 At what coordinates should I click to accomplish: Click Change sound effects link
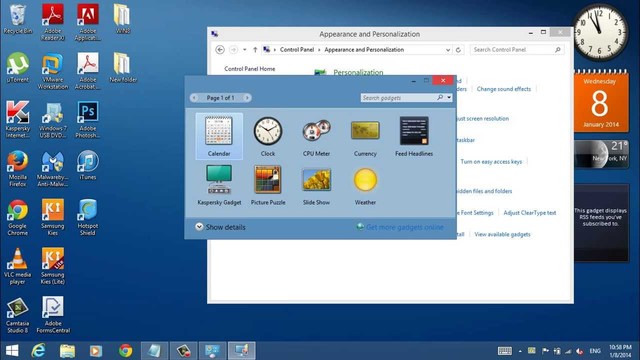pos(504,89)
